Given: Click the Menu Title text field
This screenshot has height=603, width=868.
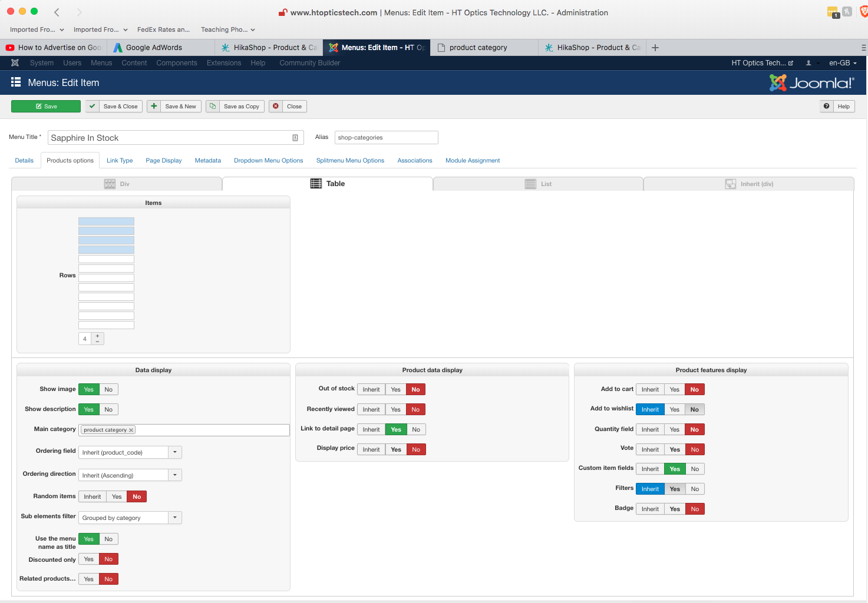Looking at the screenshot, I should (176, 138).
